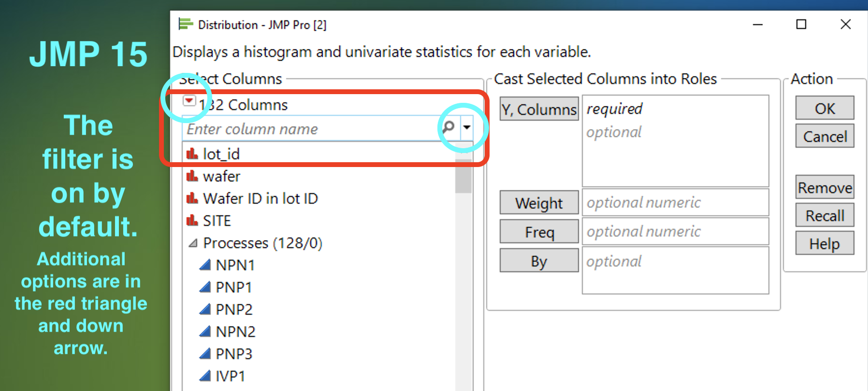868x391 pixels.
Task: Click into the Enter column name field
Action: click(x=309, y=129)
